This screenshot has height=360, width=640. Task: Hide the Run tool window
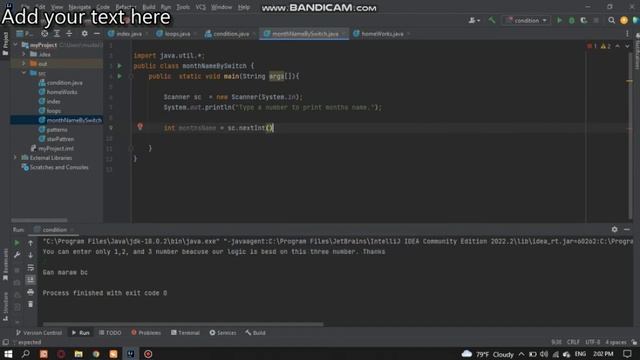point(627,229)
